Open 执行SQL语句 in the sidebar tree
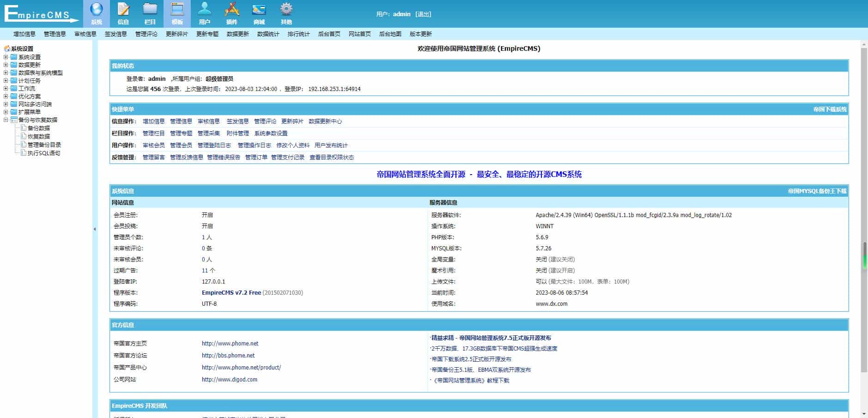This screenshot has width=868, height=418. (44, 153)
